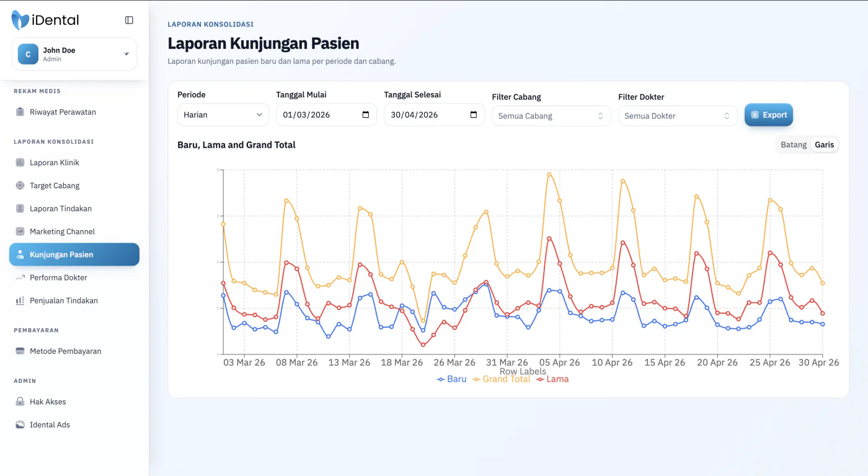Toggle the Baru series in legend
The image size is (868, 476).
451,379
